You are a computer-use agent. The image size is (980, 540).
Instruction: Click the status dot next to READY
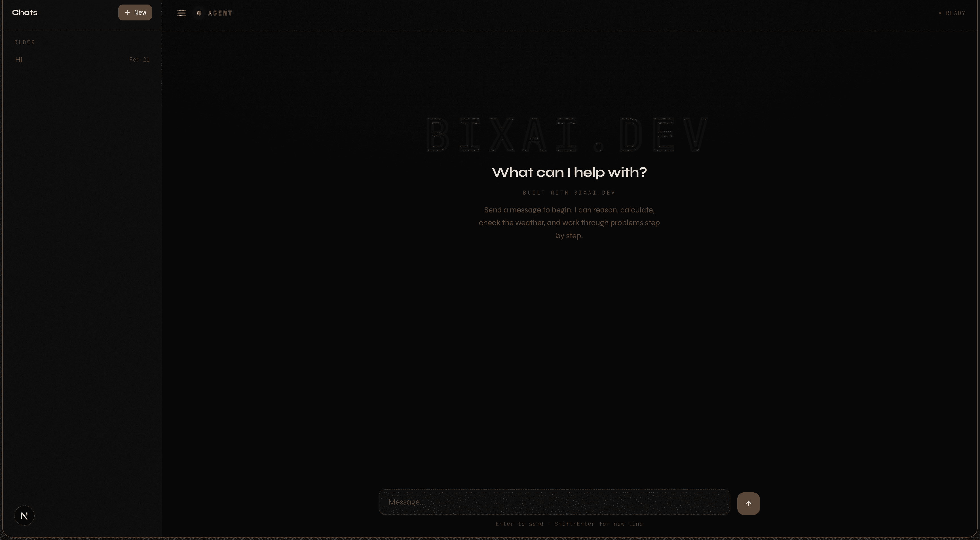click(940, 13)
